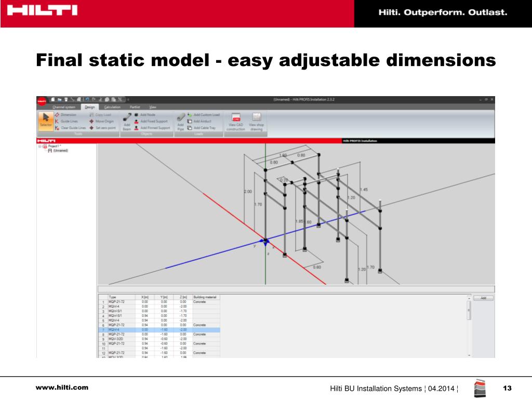Click the blue origin marker in 3D view
Viewport: 532px width, 399px height.
(264, 242)
